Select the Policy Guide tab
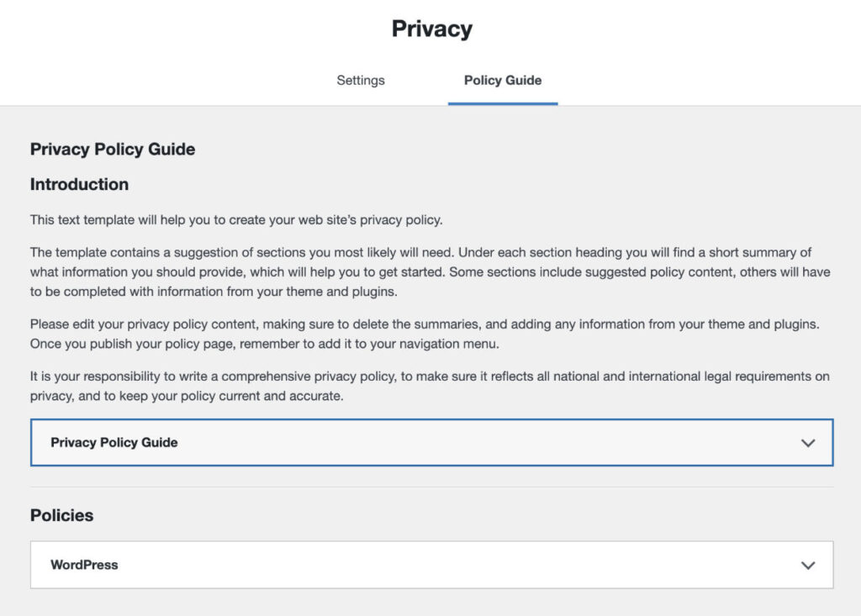 point(502,80)
